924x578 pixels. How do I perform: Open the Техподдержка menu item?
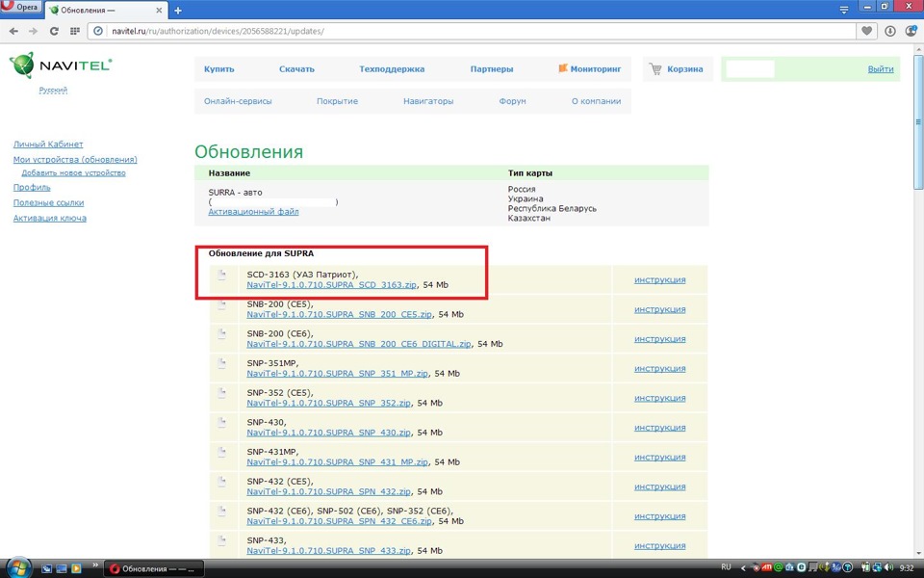coord(392,69)
